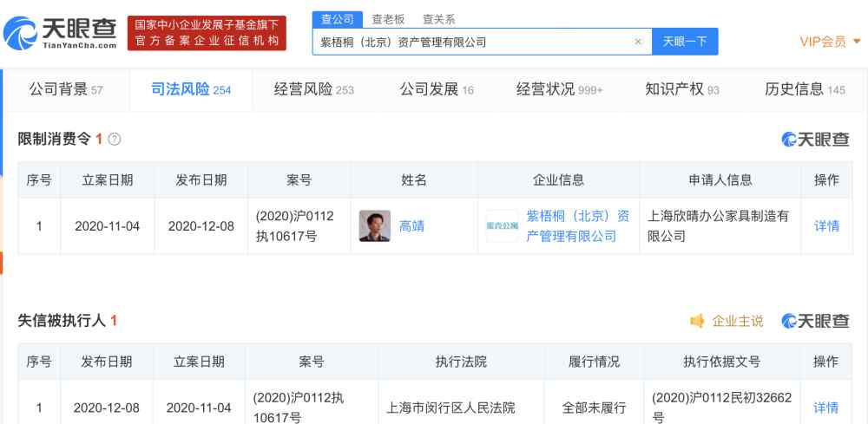Switch to the 查公司 search tab
This screenshot has width=868, height=424.
click(x=337, y=19)
